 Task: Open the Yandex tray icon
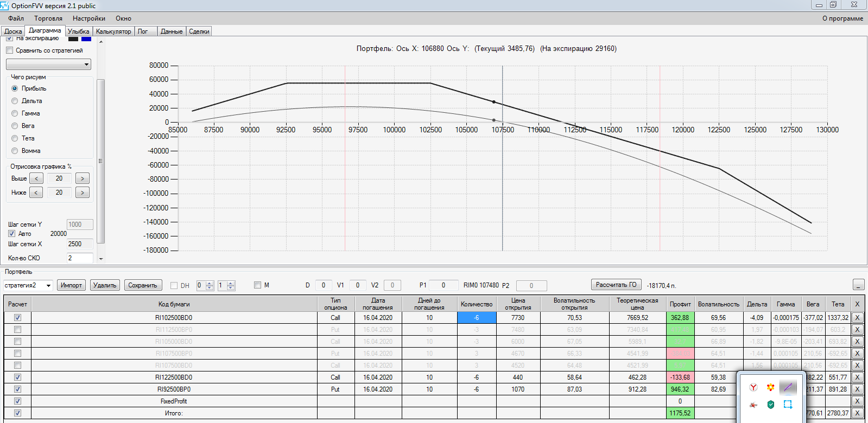(x=753, y=387)
